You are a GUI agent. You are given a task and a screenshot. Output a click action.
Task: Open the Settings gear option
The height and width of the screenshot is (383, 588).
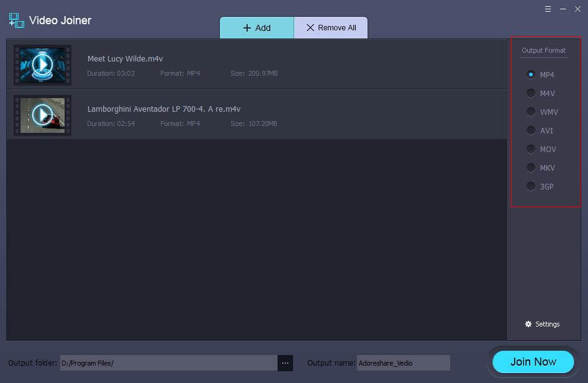(x=542, y=324)
